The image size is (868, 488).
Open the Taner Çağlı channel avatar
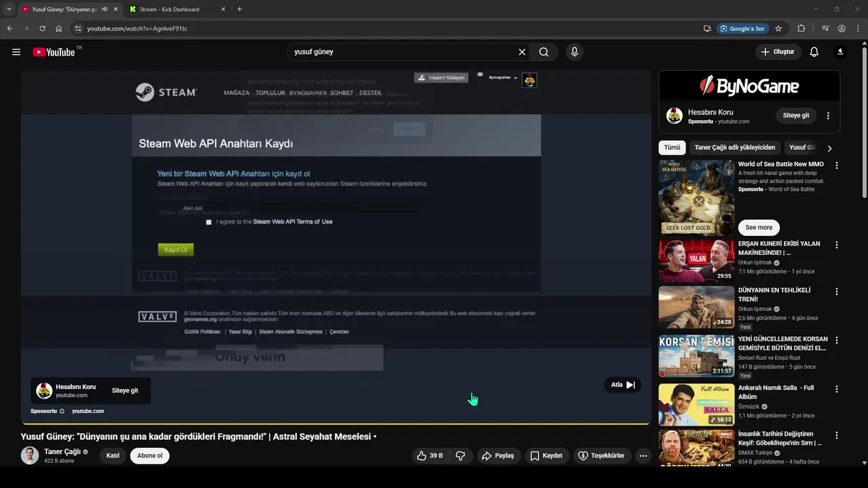coord(30,456)
